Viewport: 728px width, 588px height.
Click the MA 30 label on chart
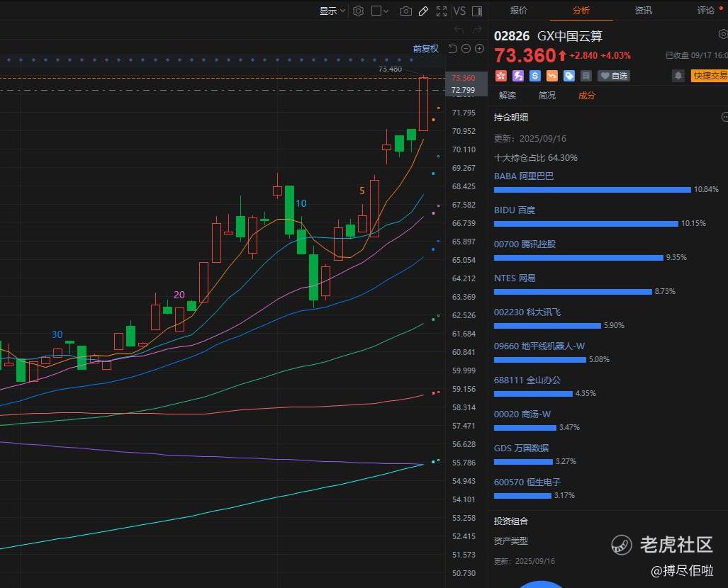(57, 334)
